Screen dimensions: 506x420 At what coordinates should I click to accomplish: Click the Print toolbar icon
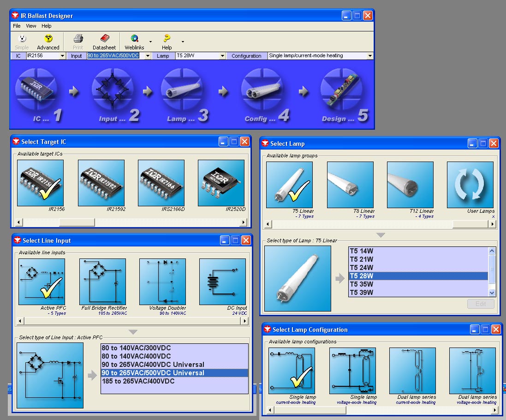pyautogui.click(x=78, y=42)
